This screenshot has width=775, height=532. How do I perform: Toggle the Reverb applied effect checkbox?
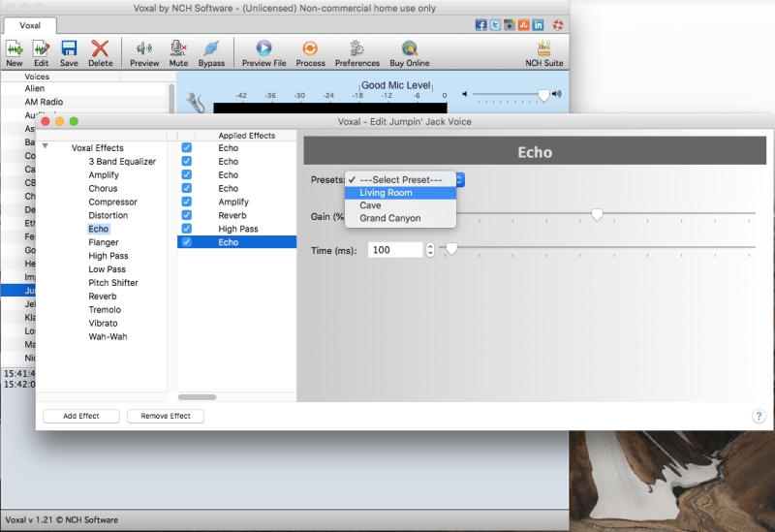(x=186, y=215)
